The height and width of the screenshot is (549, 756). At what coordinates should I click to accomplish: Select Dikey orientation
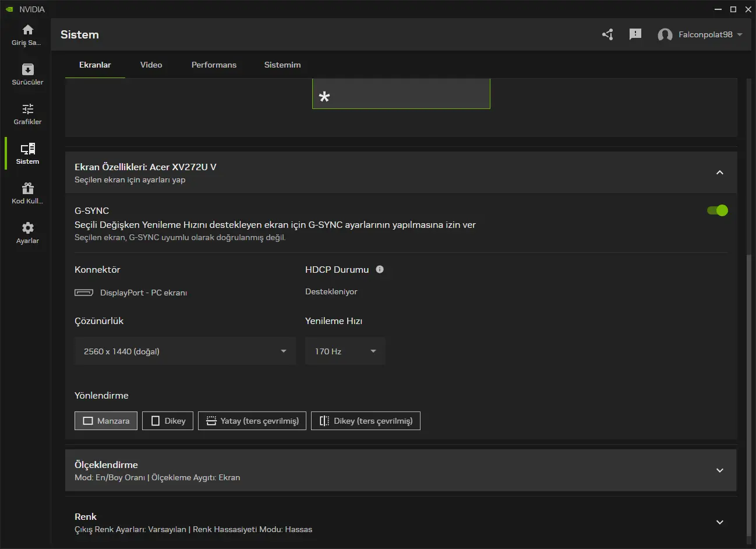168,421
